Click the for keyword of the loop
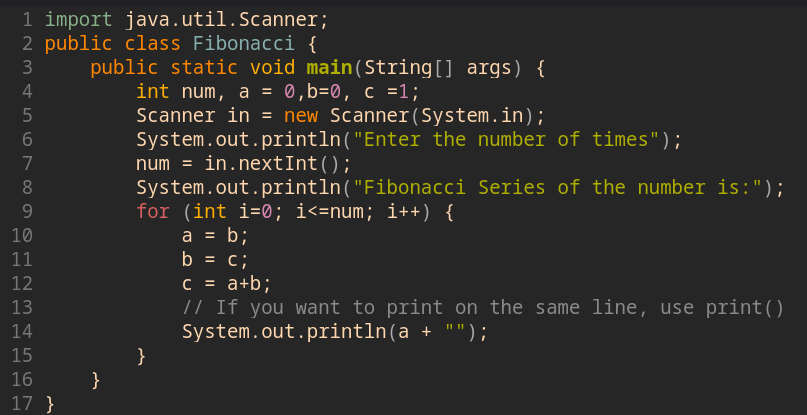This screenshot has height=415, width=807. [153, 212]
